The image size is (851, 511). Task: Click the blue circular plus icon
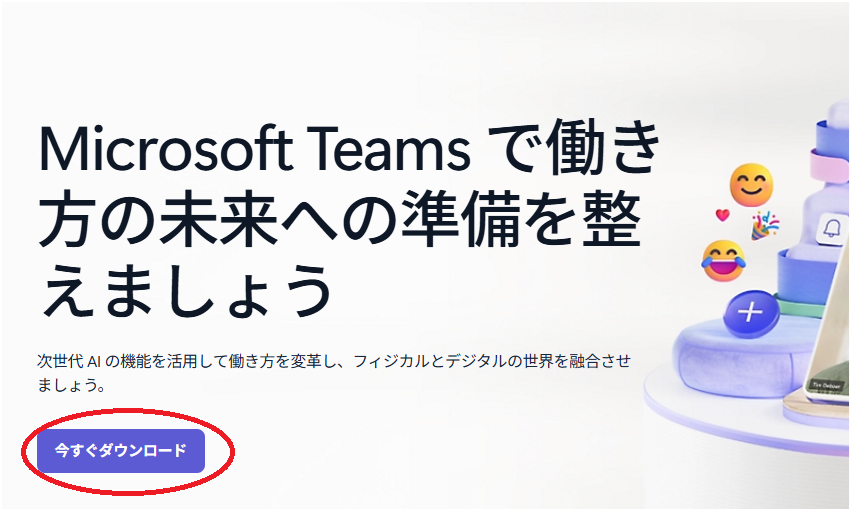pos(751,314)
